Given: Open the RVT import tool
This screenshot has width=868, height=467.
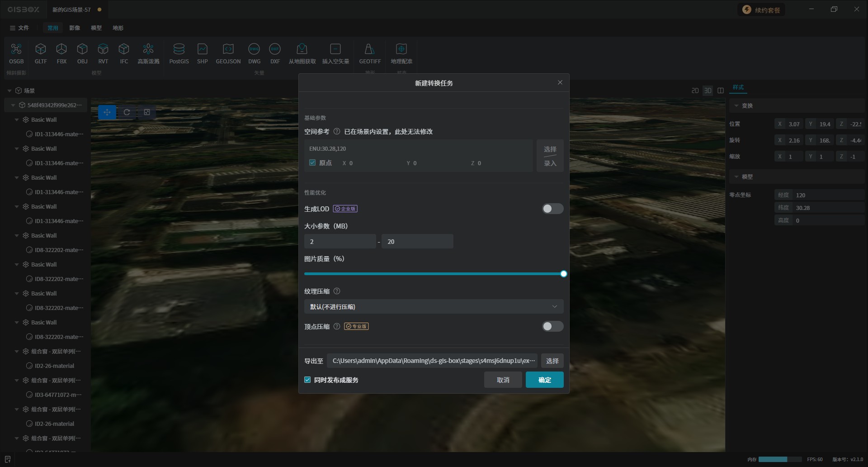Looking at the screenshot, I should coord(103,53).
